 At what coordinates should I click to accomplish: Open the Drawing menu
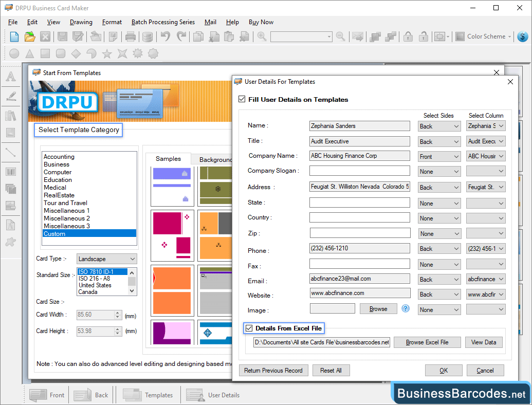click(x=81, y=22)
